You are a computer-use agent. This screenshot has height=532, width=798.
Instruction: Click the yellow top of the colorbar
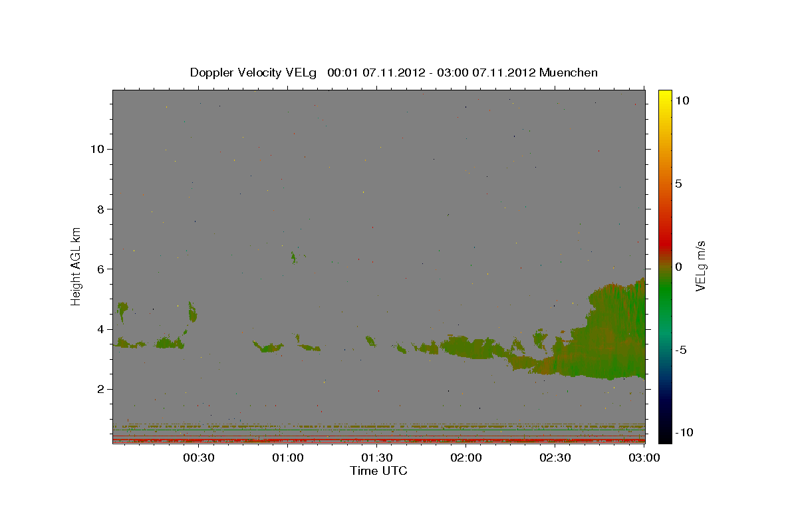(665, 96)
